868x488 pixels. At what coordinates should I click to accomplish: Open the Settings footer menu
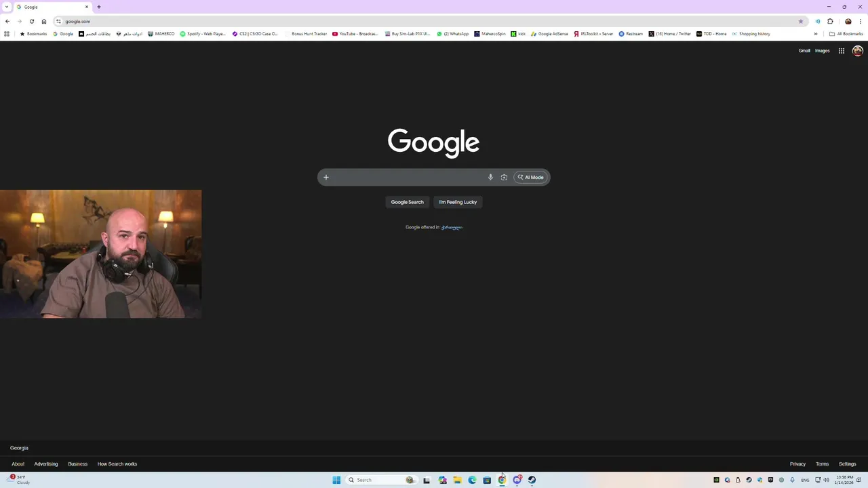[847, 464]
